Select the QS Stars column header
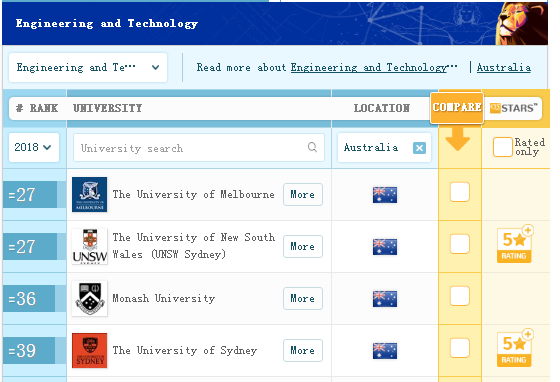 click(x=513, y=108)
